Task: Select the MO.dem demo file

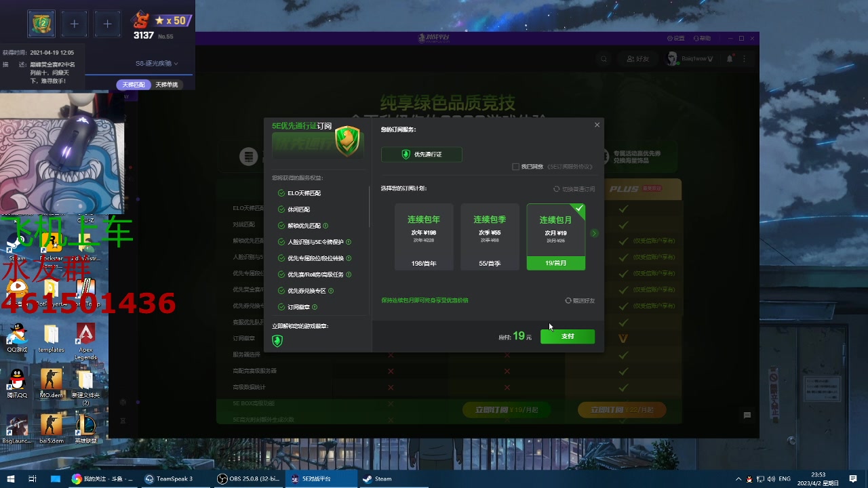Action: point(52,384)
